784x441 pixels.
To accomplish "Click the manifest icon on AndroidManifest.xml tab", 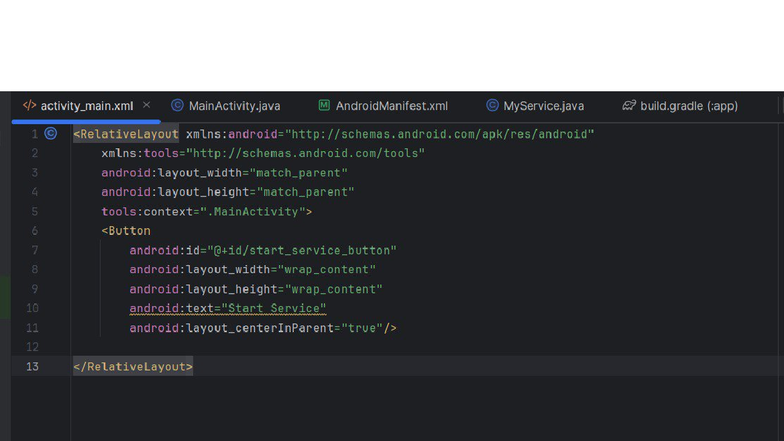I will pyautogui.click(x=324, y=106).
